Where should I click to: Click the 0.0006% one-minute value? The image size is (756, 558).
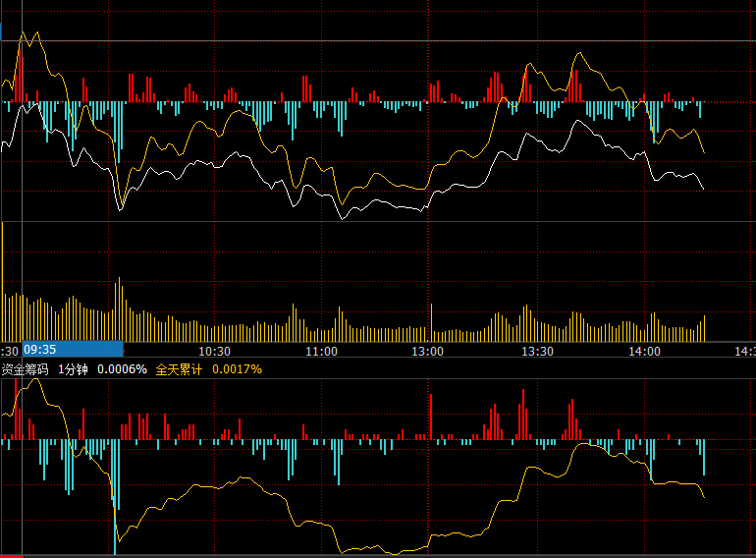[122, 370]
